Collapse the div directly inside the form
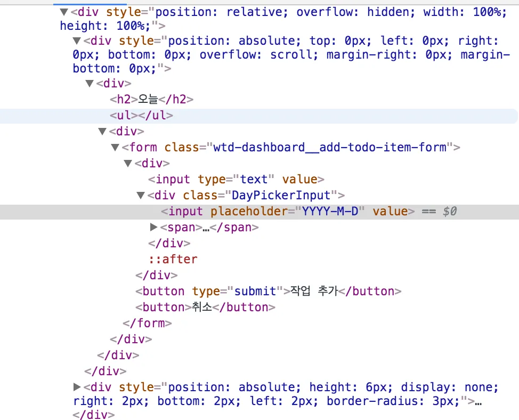 [x=128, y=163]
